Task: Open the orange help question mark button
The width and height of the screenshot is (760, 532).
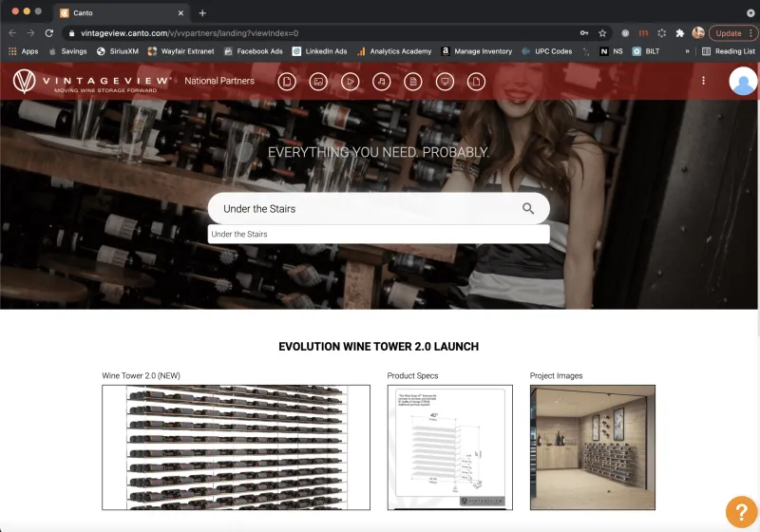Action: coord(742,512)
